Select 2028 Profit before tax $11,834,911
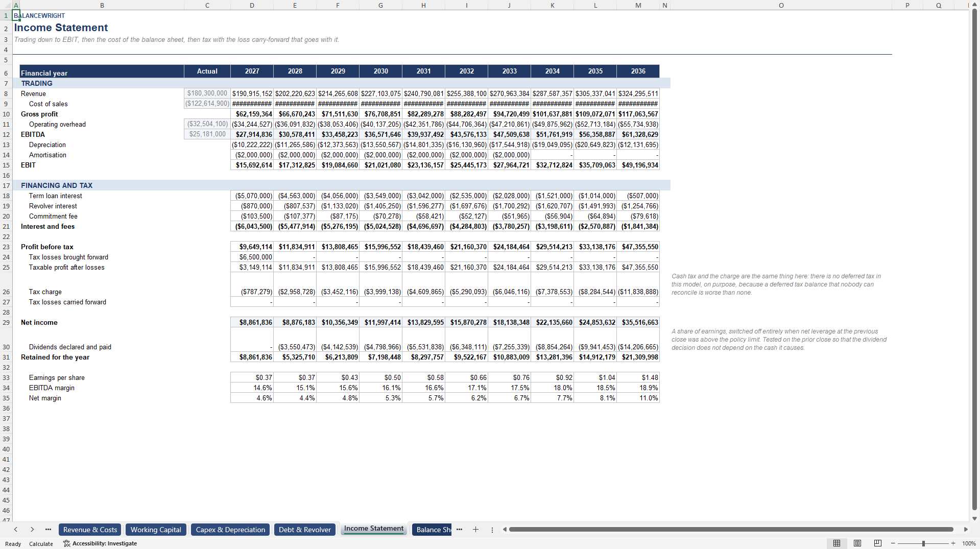Screen dimensions: 980x549 pos(295,247)
